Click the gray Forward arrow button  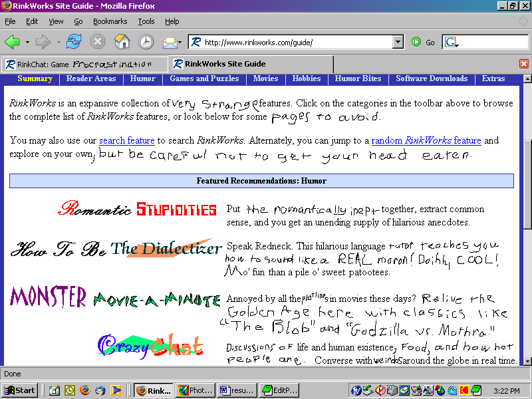[43, 42]
